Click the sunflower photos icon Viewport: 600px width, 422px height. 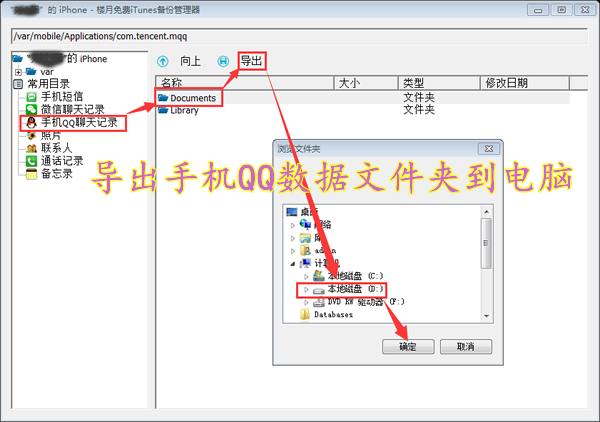pos(31,135)
